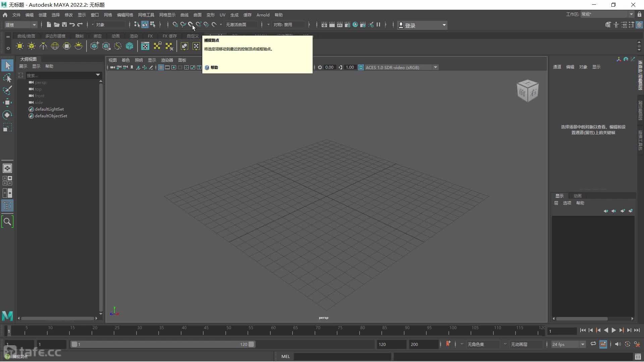Click the viewport ViewCube
Viewport: 644px width, 362px height.
528,91
